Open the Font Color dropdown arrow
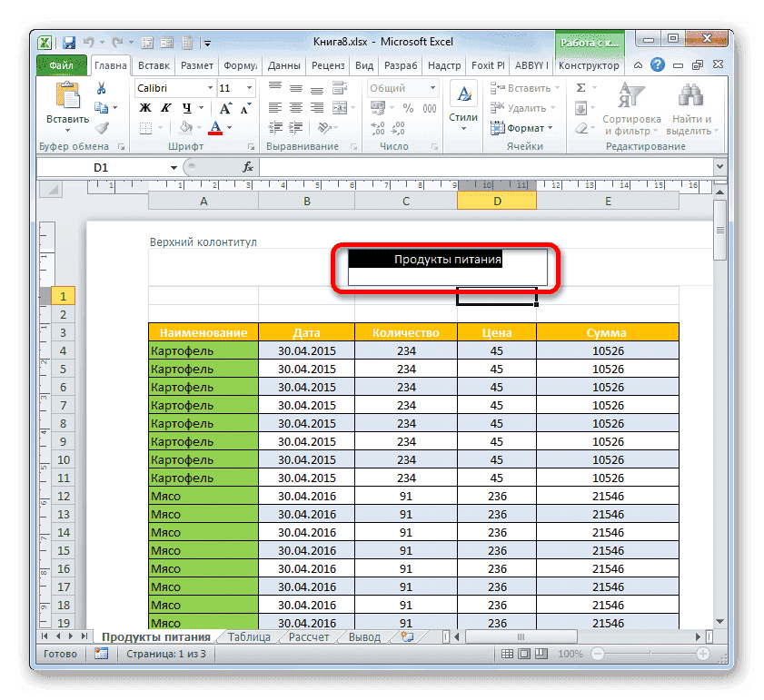Screen dimensions: 764x700 (227, 128)
